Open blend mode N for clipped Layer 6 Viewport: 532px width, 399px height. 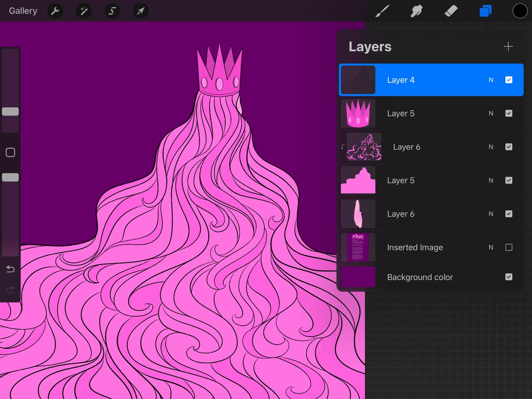491,147
